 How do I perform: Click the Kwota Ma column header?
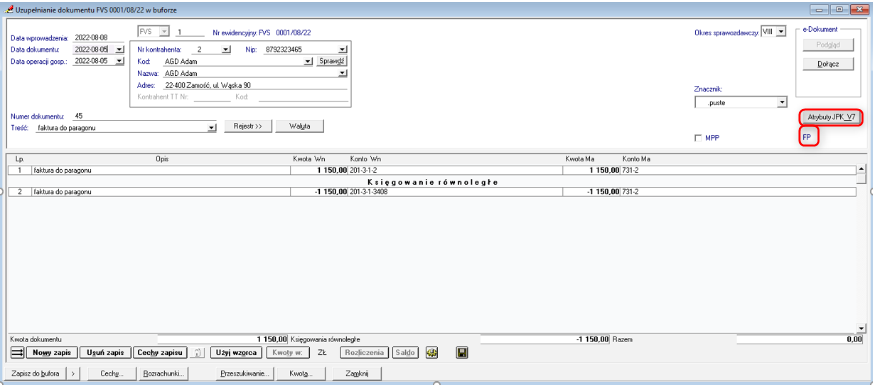coord(580,159)
